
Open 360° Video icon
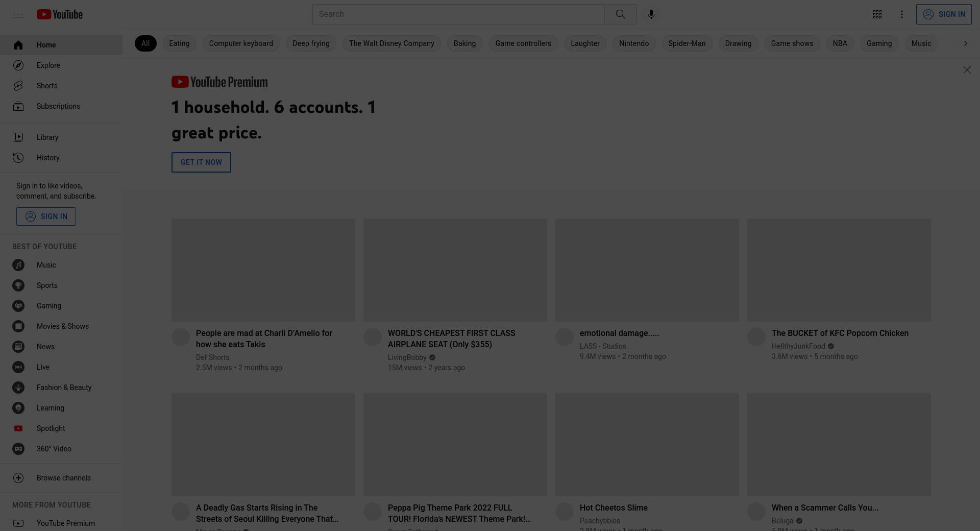coord(18,449)
